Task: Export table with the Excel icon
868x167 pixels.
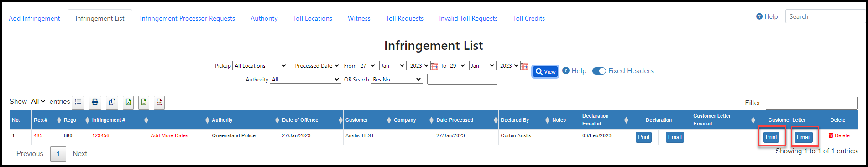Action: click(x=128, y=102)
